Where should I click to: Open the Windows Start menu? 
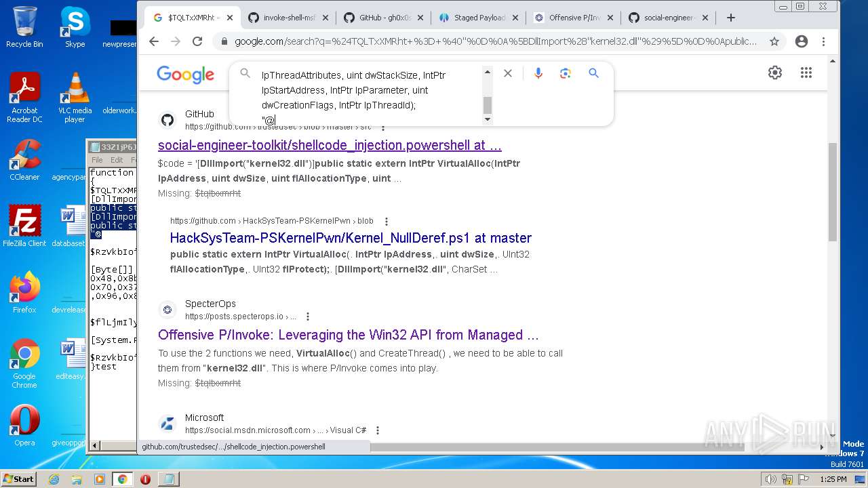pos(19,479)
